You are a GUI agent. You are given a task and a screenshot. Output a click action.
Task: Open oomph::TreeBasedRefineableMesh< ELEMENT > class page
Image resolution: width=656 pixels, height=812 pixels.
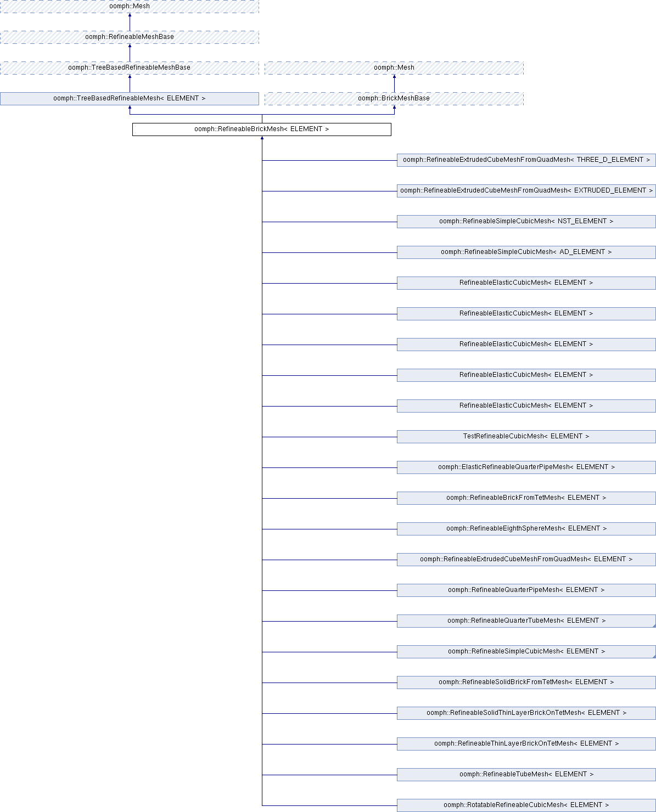click(x=129, y=98)
